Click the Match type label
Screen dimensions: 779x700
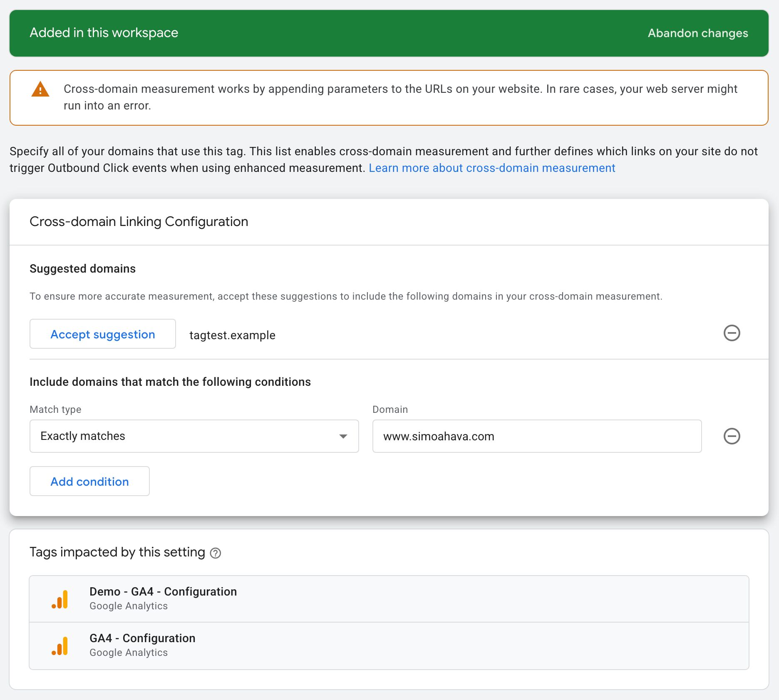click(55, 410)
